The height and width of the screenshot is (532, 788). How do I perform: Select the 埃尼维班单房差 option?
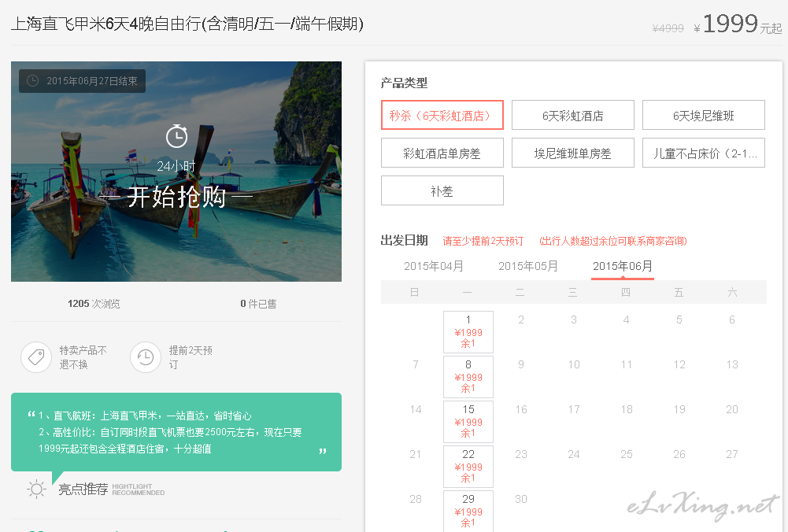[x=573, y=153]
